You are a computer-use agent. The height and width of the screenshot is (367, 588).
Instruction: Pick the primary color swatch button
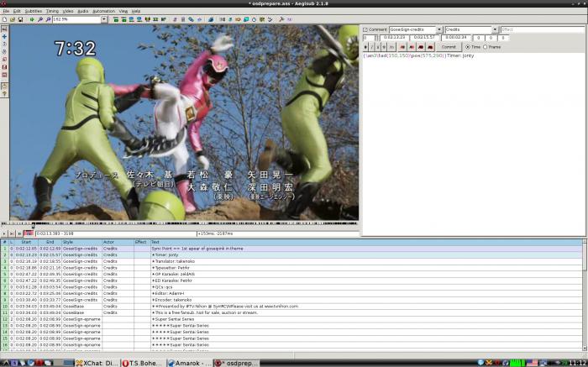pyautogui.click(x=402, y=47)
